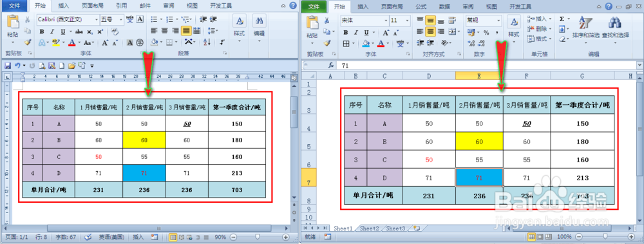Open Word 插入 ribbon tab
This screenshot has width=644, height=244.
[64, 6]
